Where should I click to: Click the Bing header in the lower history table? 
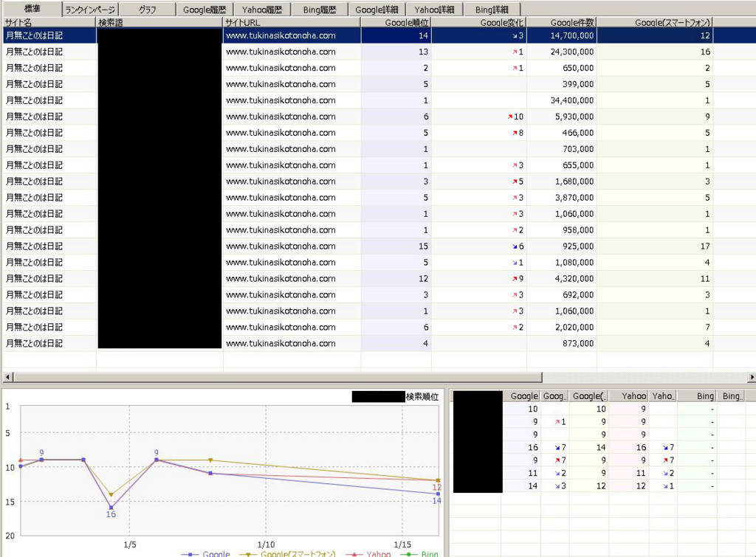697,396
